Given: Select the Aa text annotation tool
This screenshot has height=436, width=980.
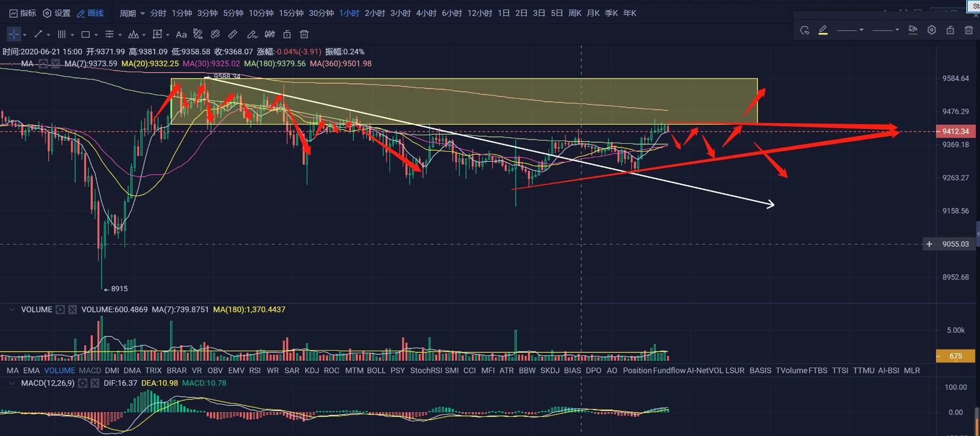Looking at the screenshot, I should (181, 34).
